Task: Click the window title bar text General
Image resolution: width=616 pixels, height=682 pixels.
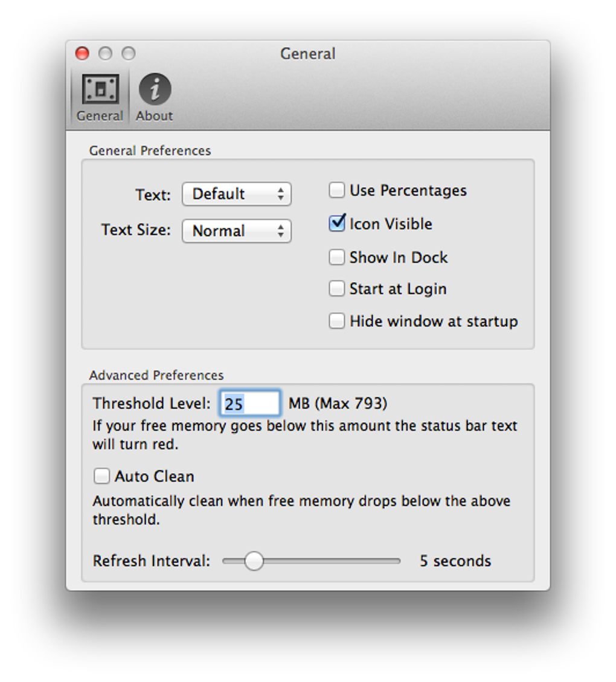Action: click(307, 54)
